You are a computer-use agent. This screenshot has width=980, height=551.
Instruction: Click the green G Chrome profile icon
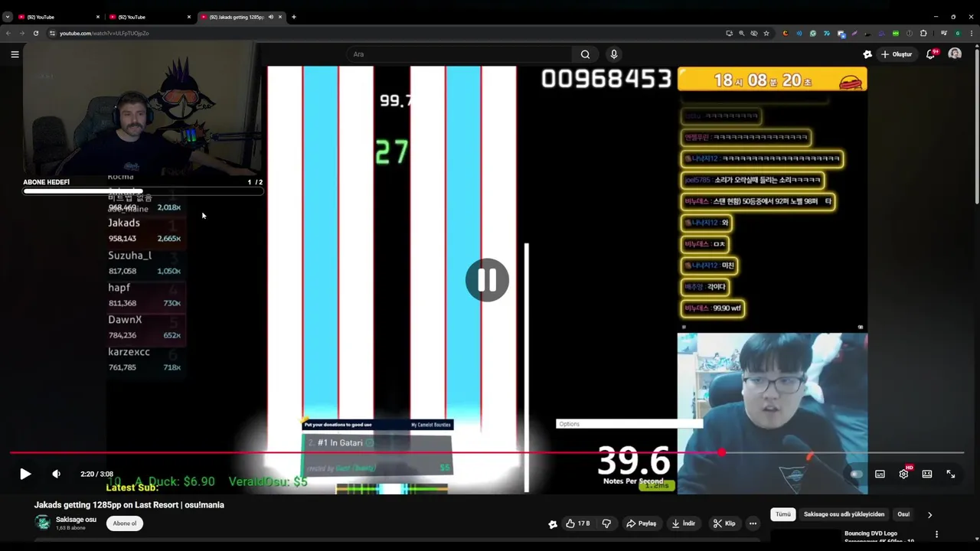958,33
